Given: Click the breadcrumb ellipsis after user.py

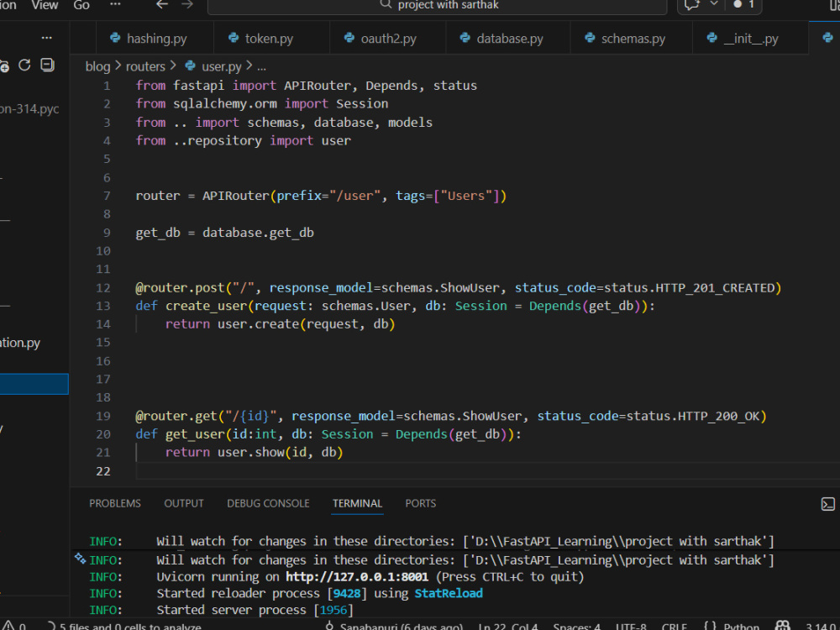Looking at the screenshot, I should [261, 67].
